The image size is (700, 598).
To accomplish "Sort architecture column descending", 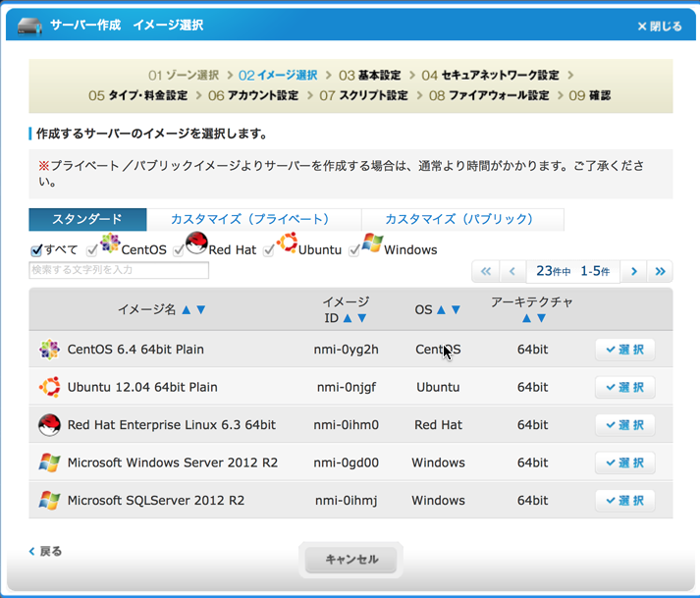I will [x=542, y=318].
